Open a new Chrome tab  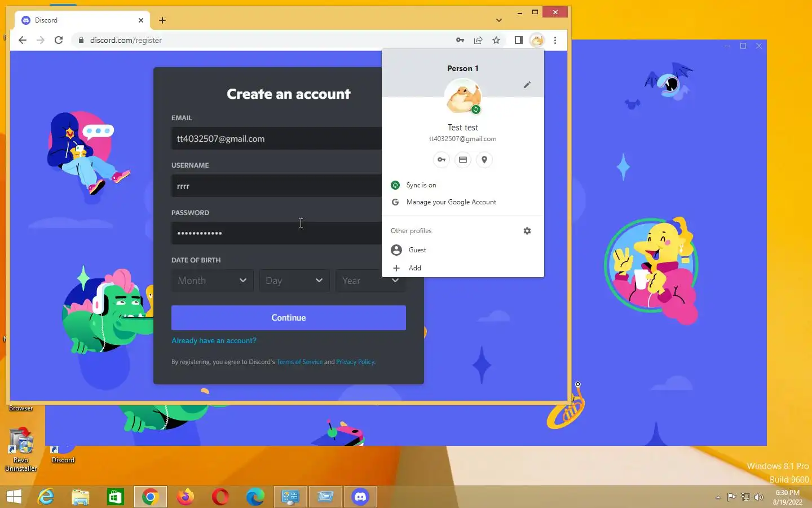tap(162, 20)
